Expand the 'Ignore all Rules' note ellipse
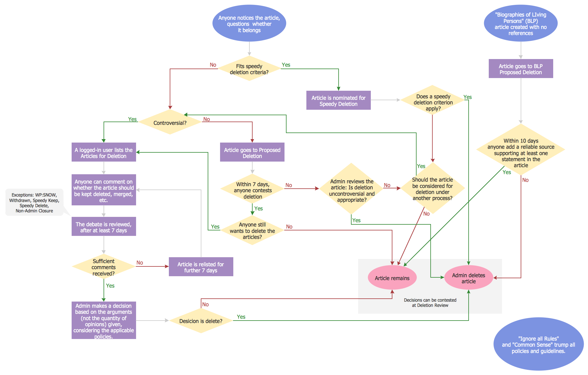The image size is (588, 375). [x=531, y=343]
